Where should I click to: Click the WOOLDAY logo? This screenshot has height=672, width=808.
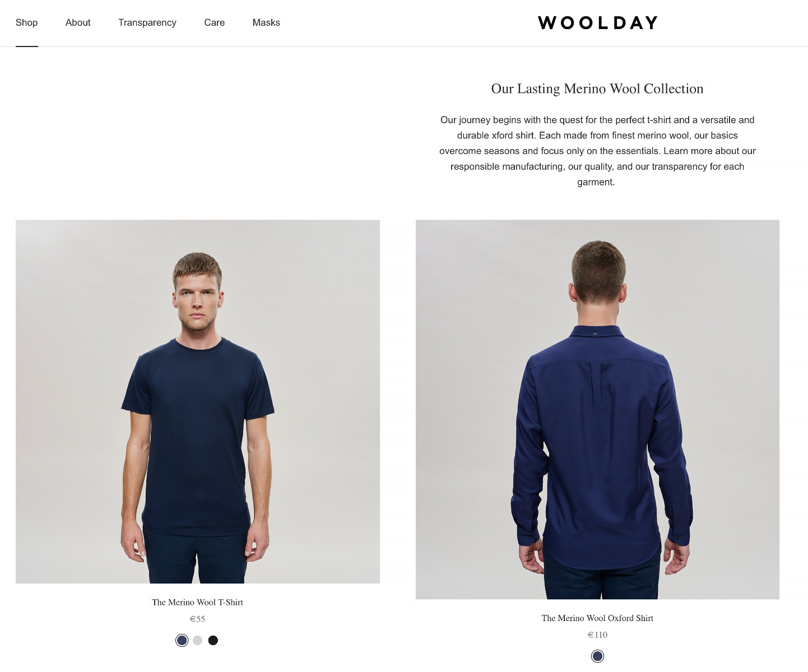[x=598, y=23]
